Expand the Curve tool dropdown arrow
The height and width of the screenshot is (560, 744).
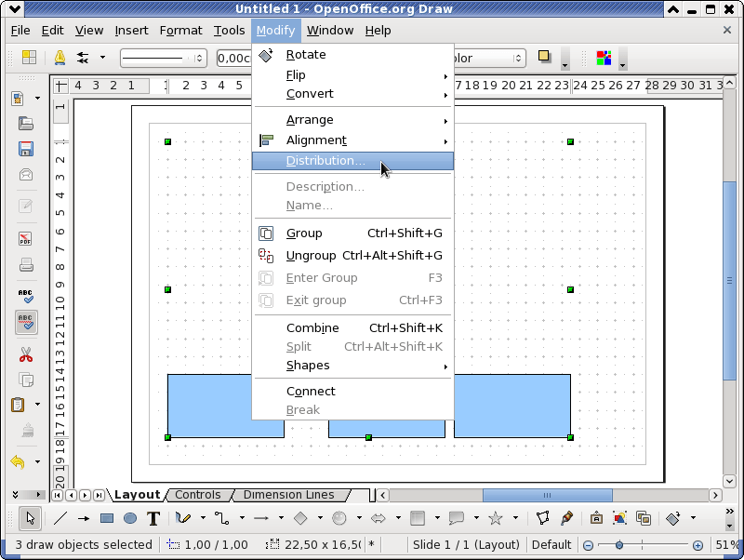203,518
